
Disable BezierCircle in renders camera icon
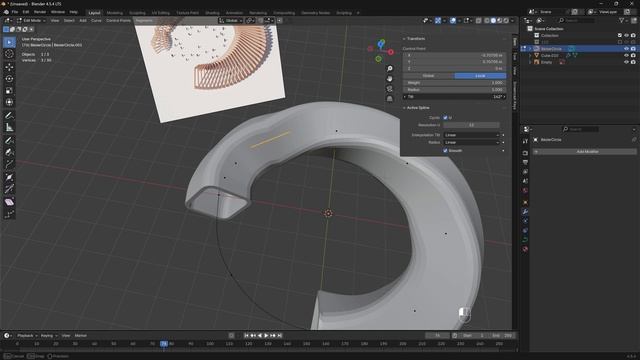tap(633, 49)
